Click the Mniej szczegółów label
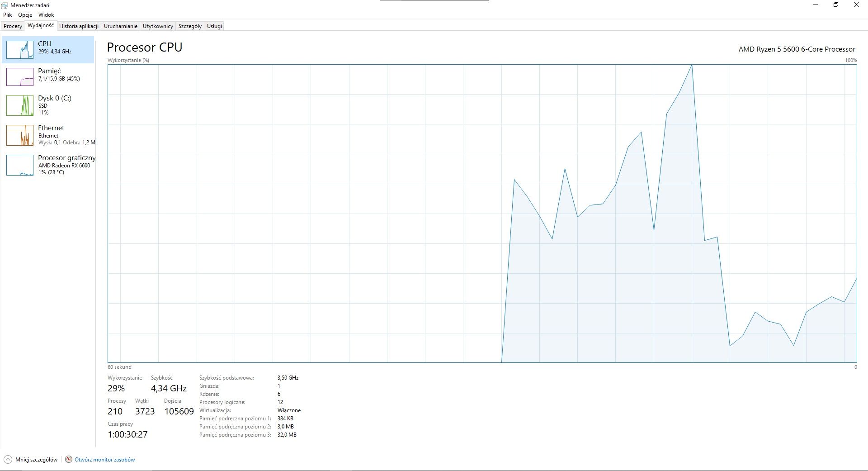This screenshot has height=471, width=868. tap(36, 460)
